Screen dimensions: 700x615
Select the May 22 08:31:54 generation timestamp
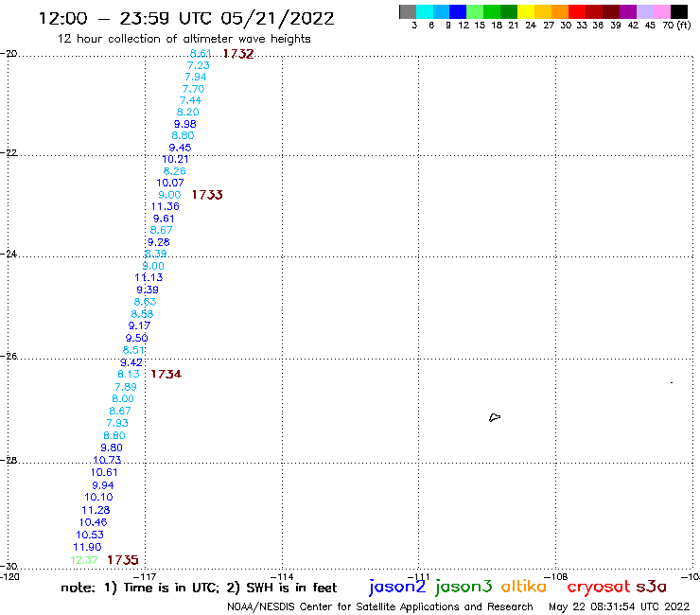click(619, 606)
